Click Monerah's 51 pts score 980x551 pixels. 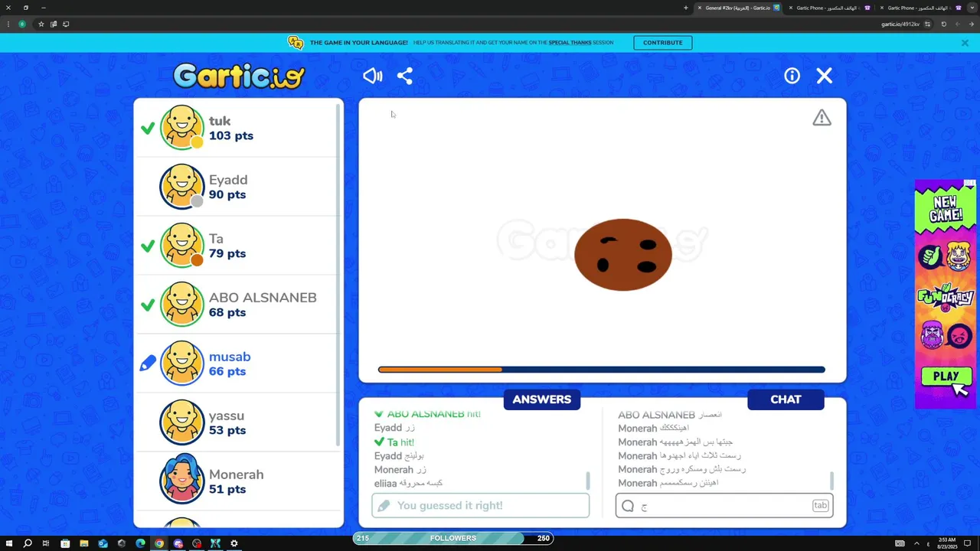(x=227, y=489)
